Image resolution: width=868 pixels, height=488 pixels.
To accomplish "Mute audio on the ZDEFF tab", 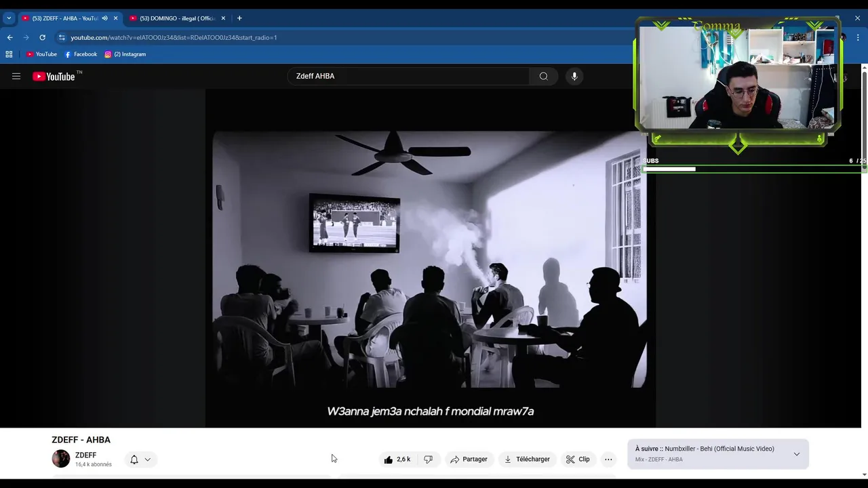I will [x=104, y=18].
